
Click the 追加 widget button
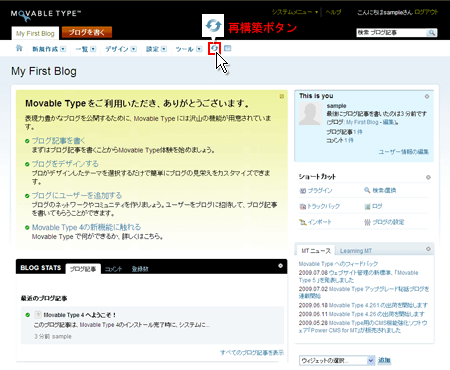click(x=384, y=360)
